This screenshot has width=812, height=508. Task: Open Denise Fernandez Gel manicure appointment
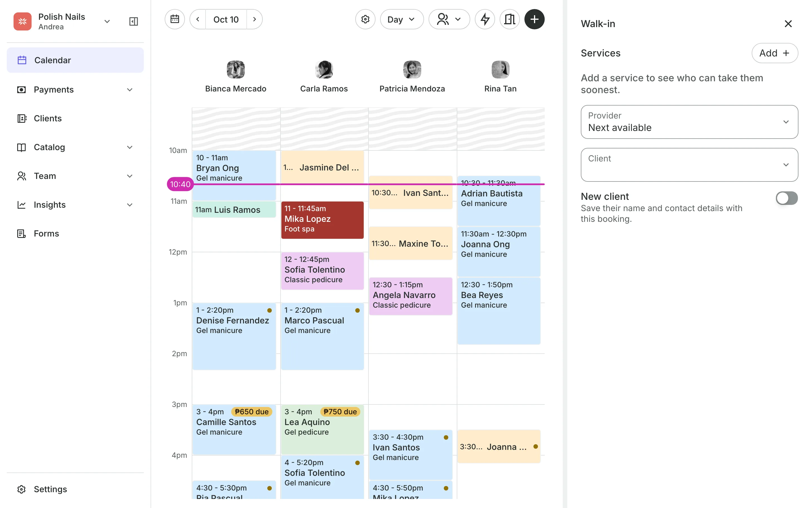tap(234, 336)
